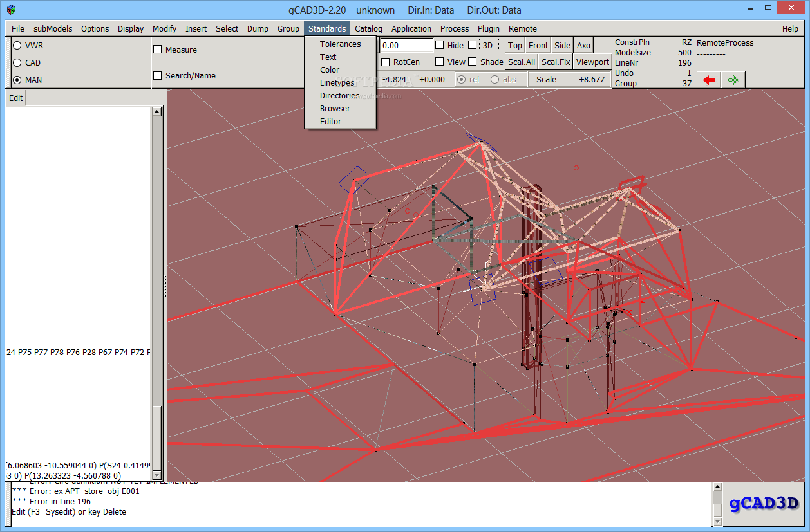Screen dimensions: 810x532
Task: Click the red undo arrow button
Action: [709, 80]
